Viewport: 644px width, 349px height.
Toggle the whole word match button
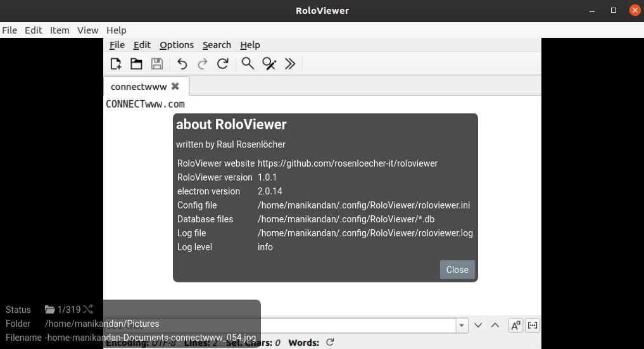[533, 326]
